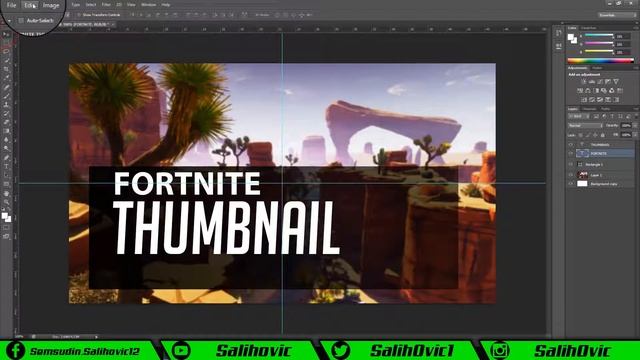Hide the FORTNITE text layer
640x360 pixels.
(x=571, y=153)
